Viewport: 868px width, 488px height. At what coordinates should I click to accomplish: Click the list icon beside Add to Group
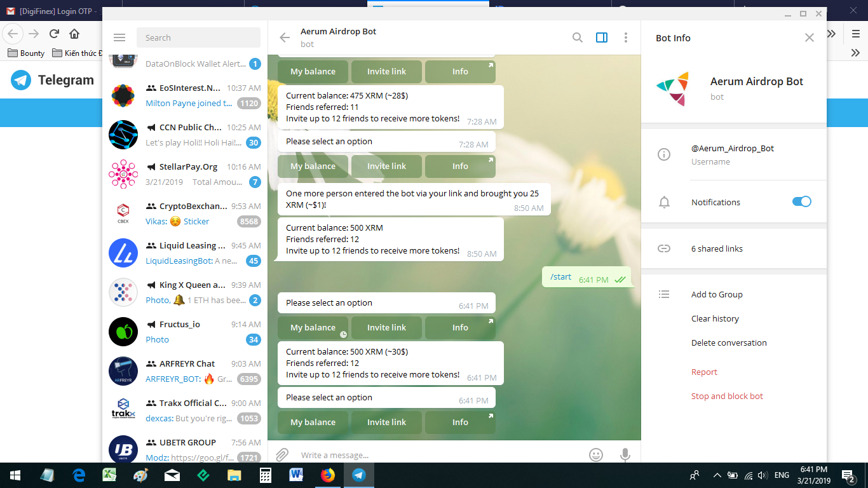[664, 294]
